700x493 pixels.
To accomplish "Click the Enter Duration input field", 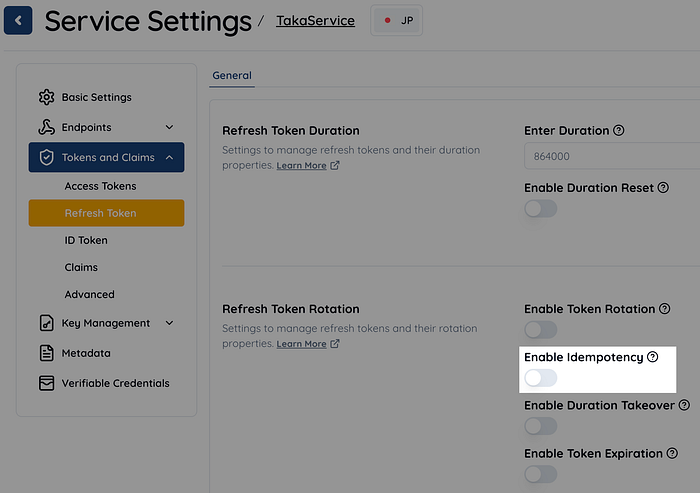I will [610, 156].
